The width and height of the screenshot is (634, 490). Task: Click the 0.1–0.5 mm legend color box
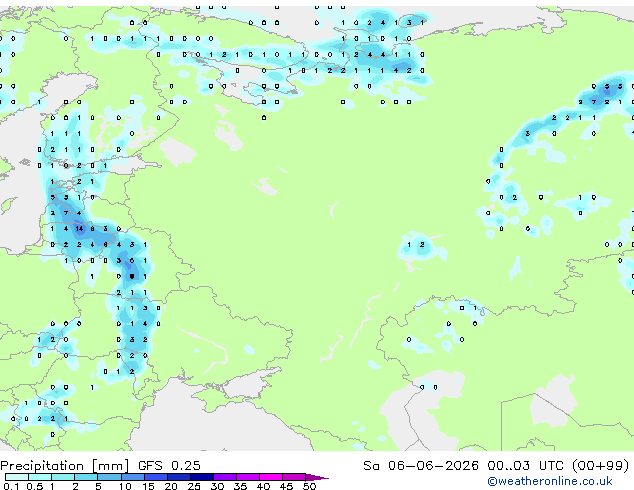17,477
